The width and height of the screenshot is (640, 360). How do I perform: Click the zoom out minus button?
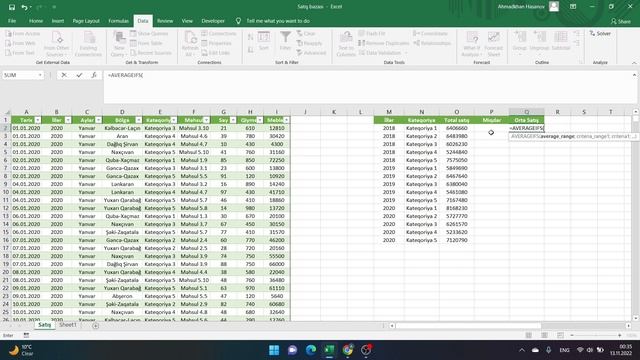pos(572,336)
